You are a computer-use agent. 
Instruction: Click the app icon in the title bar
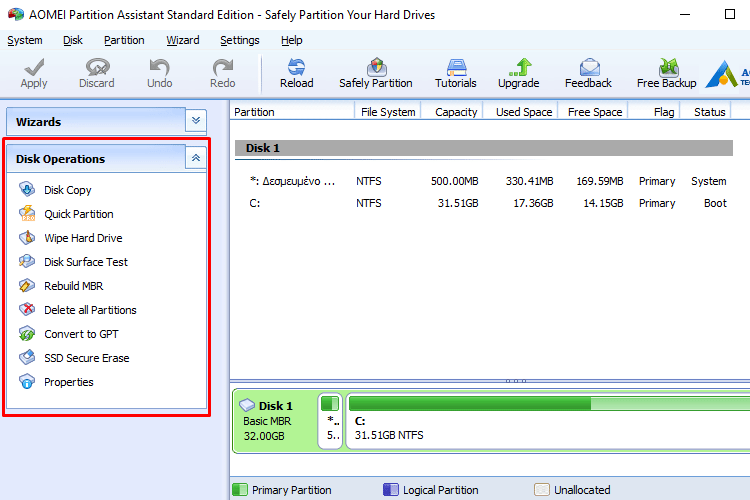16,14
